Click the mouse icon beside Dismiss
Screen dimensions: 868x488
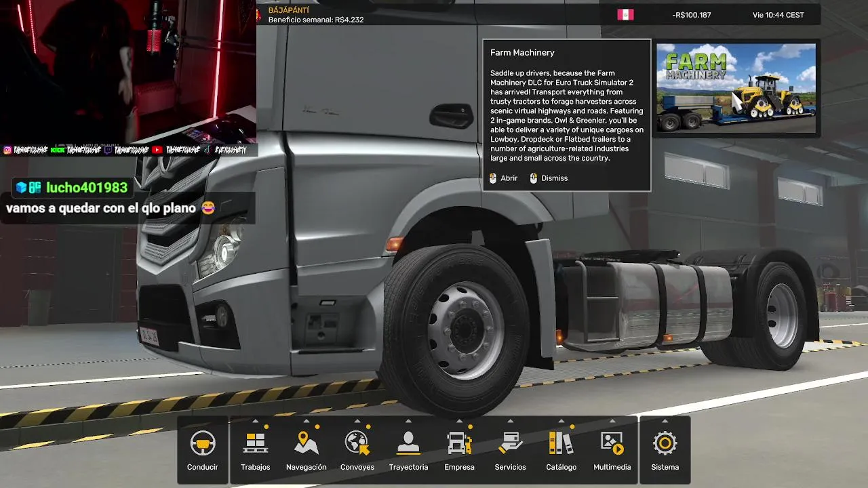[x=534, y=178]
